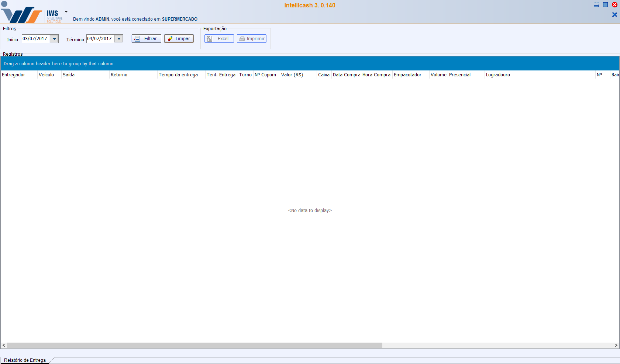620x364 pixels.
Task: Export records with the Excel button
Action: point(219,39)
